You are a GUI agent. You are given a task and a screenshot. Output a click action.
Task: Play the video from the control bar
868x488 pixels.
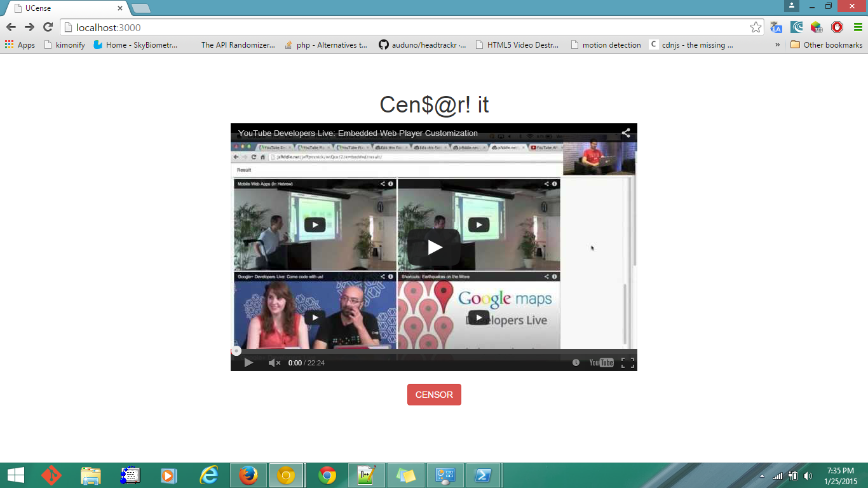tap(248, 363)
